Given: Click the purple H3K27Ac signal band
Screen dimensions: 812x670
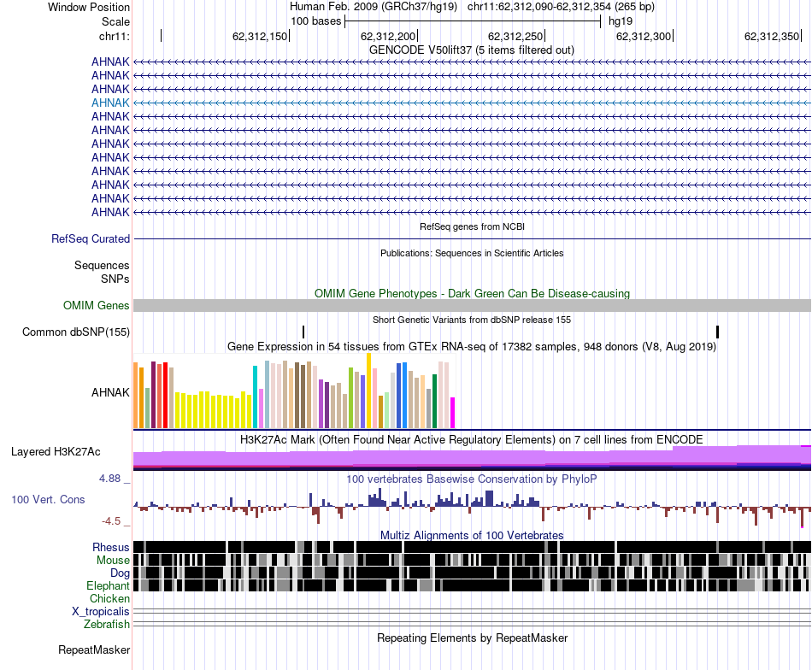Looking at the screenshot, I should click(x=472, y=458).
